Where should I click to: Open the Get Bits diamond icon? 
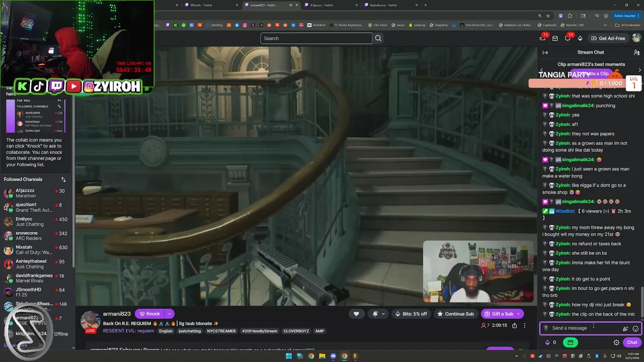(x=580, y=38)
